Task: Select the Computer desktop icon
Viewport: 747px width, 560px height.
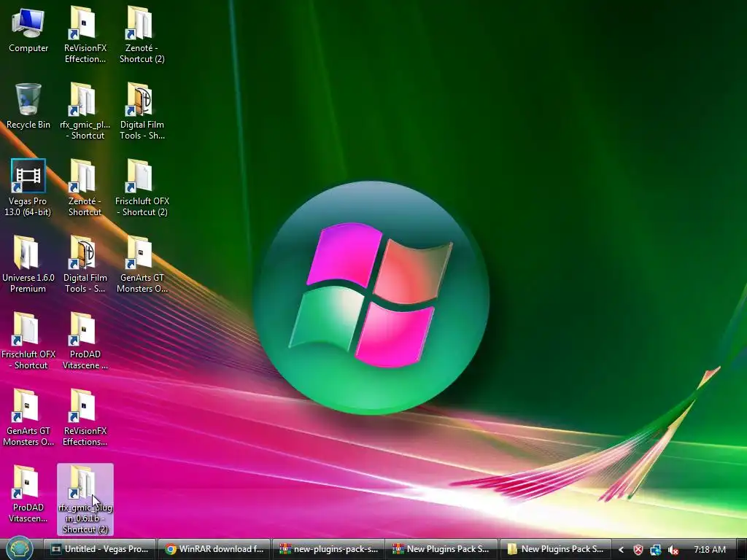Action: coord(28,29)
